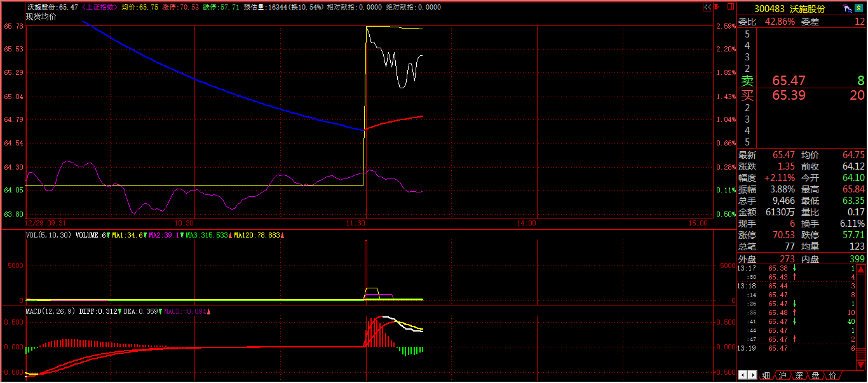The width and height of the screenshot is (868, 383).
Task: Click the VOL(5,10,30) indicator label
Action: click(48, 236)
